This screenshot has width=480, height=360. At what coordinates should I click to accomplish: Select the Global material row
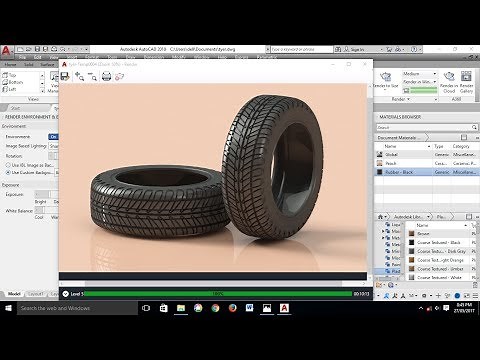[426, 155]
